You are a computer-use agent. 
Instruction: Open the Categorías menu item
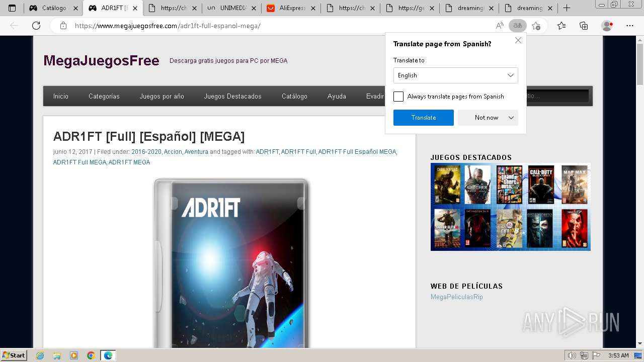coord(104,96)
